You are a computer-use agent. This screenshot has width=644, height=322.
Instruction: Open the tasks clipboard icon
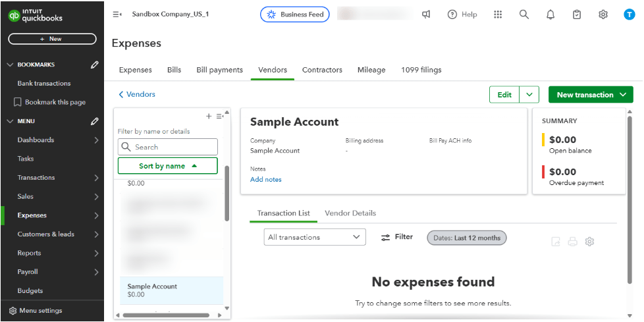click(577, 14)
